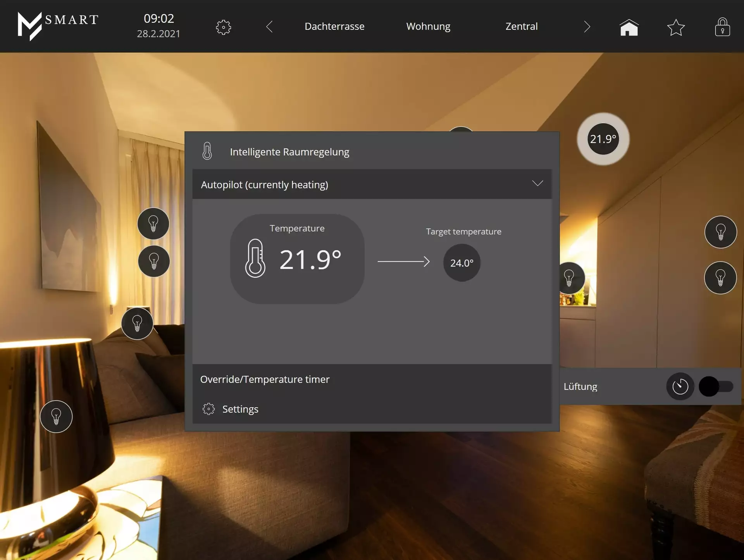Go to the home screen via house icon
Viewport: 744px width, 560px height.
pos(629,27)
